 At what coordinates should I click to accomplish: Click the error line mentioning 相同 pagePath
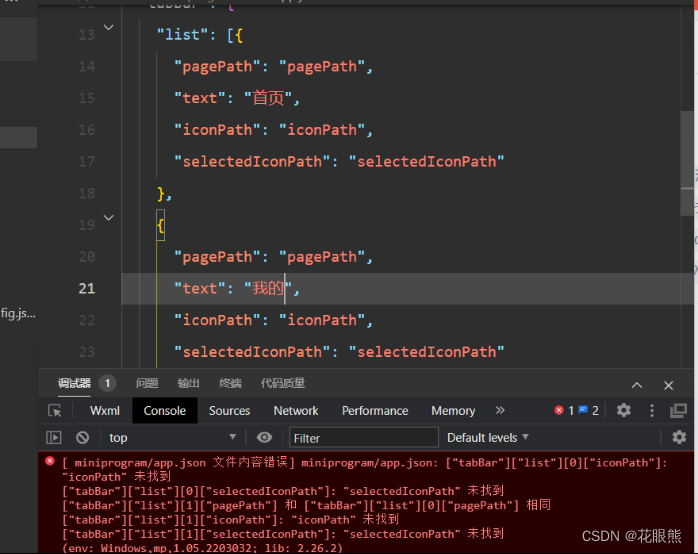point(306,505)
